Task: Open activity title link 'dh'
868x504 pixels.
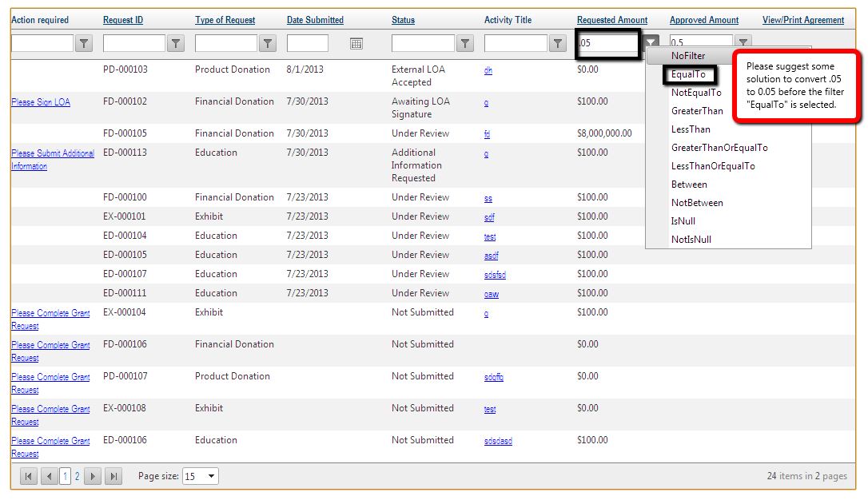Action: (488, 70)
